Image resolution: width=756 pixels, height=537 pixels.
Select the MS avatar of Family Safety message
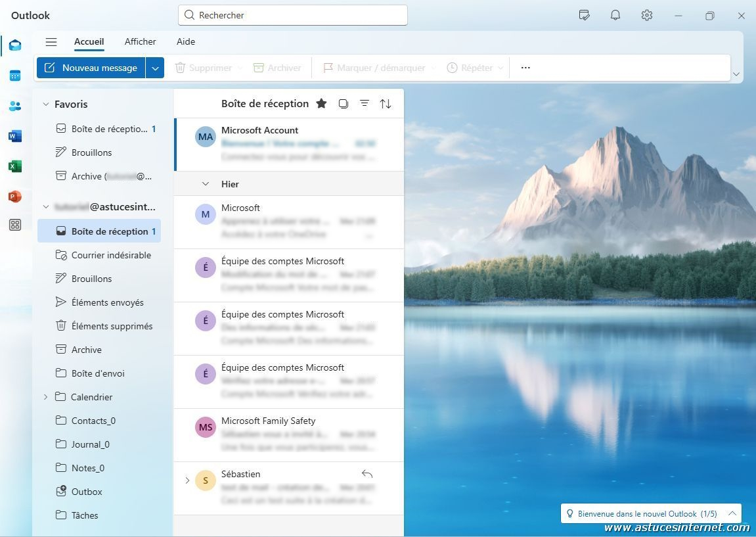click(x=206, y=427)
